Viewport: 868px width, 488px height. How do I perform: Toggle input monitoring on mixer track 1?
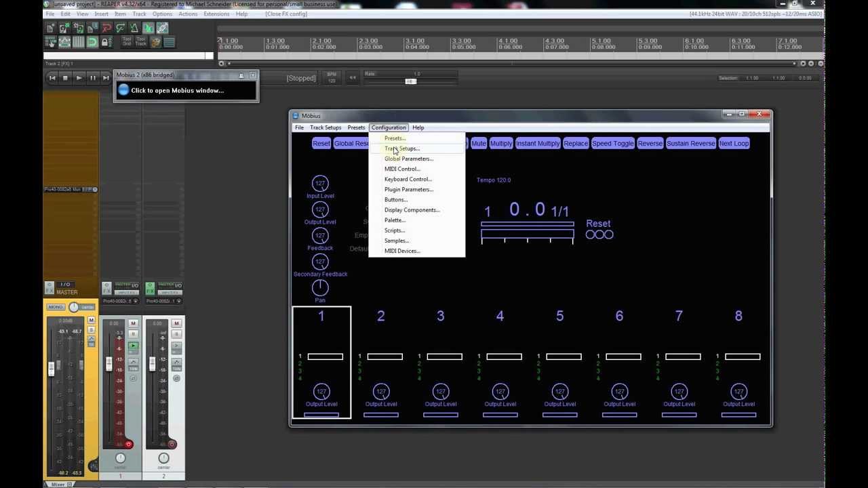coord(133,346)
